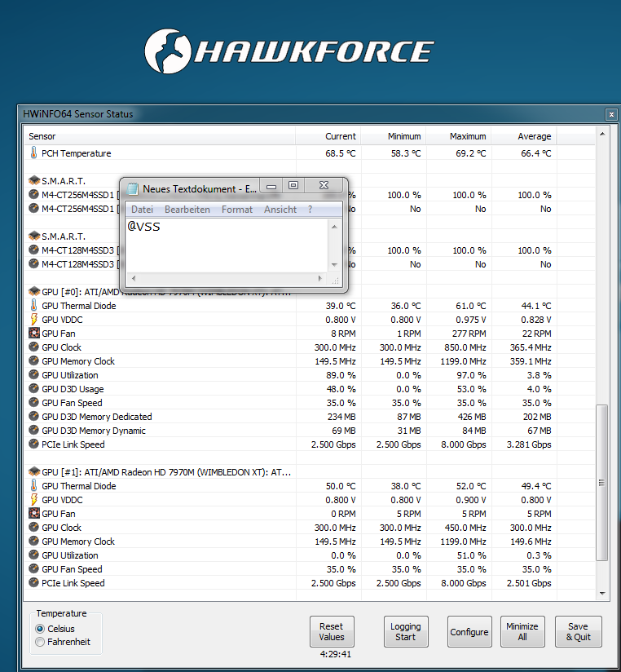The image size is (621, 672).
Task: Click GPU #0 VDDC lightning bolt icon
Action: pyautogui.click(x=34, y=319)
